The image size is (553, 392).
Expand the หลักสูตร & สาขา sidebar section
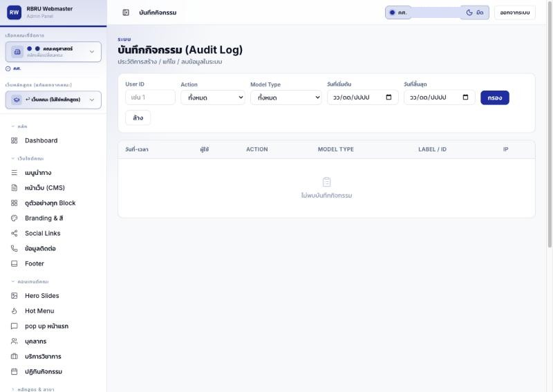click(32, 389)
